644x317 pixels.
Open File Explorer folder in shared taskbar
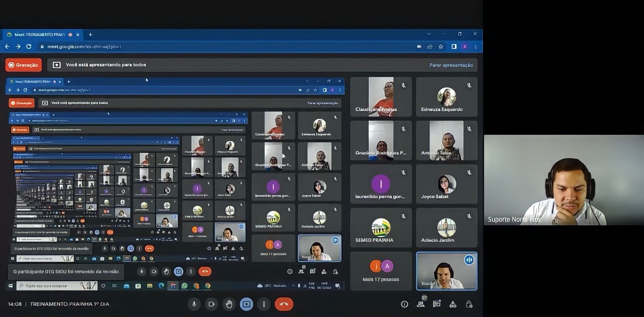point(150,286)
